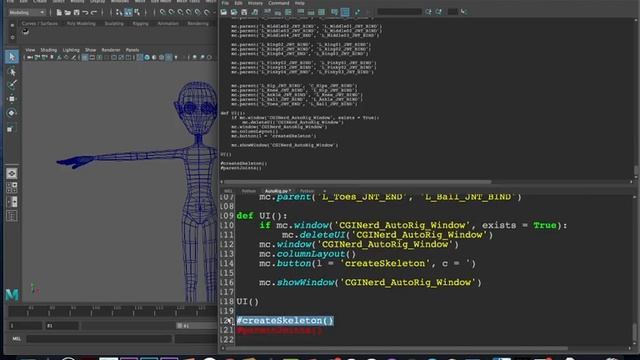The image size is (640, 360).
Task: Toggle Show Line Numbers in Script Editor
Action: 345,12
